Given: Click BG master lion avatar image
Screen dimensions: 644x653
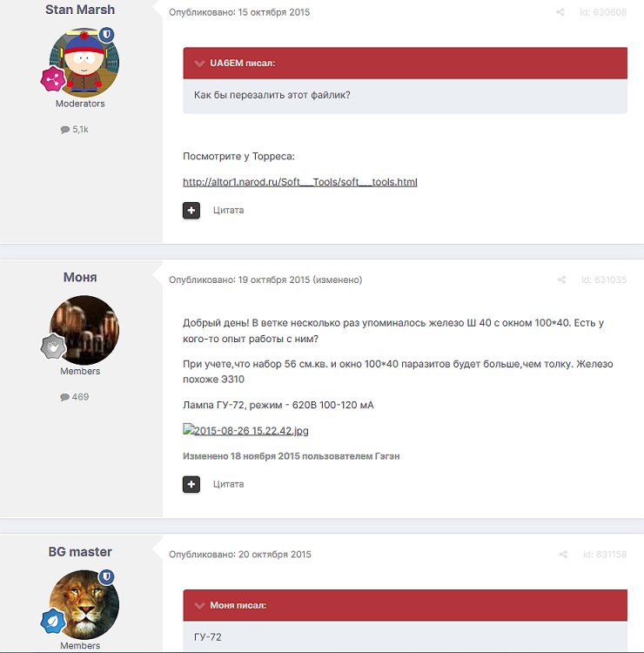Looking at the screenshot, I should [x=84, y=605].
